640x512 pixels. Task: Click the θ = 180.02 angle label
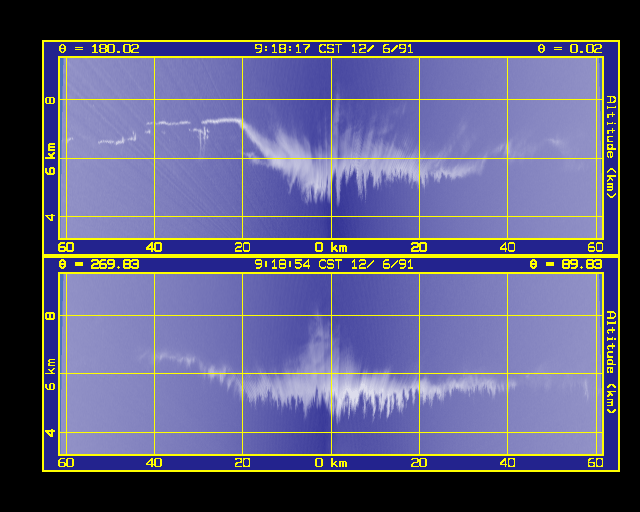click(x=99, y=49)
